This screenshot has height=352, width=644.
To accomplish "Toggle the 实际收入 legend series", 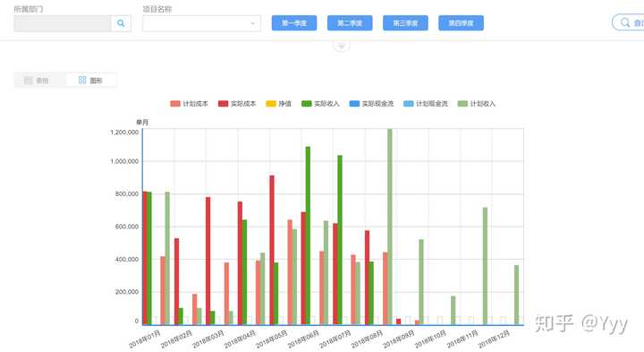I will pyautogui.click(x=320, y=104).
